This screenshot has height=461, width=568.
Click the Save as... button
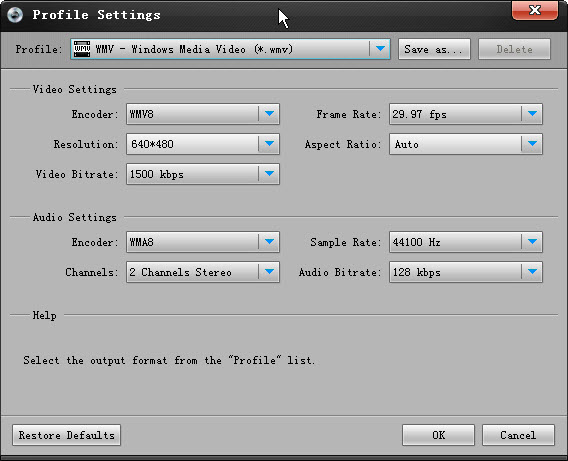click(434, 49)
